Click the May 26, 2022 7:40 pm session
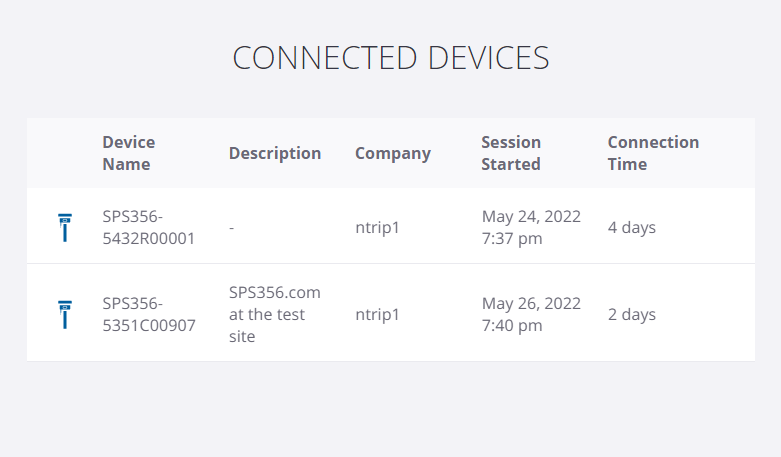This screenshot has height=457, width=781. [531, 314]
